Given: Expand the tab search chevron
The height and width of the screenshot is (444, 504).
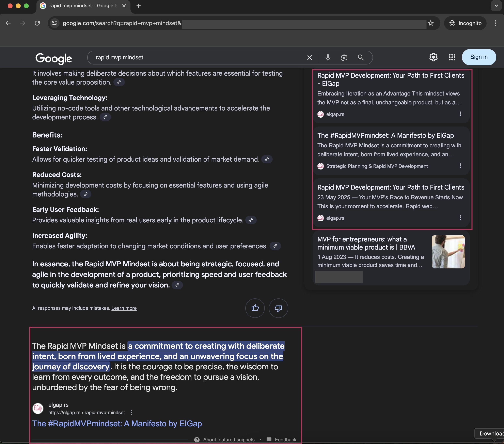Looking at the screenshot, I should (x=496, y=6).
